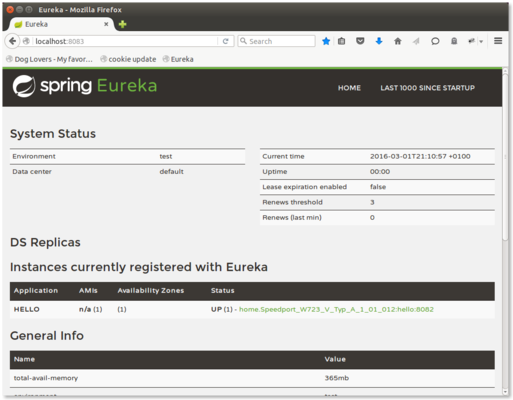This screenshot has width=513, height=400.
Task: Click the DS Replicas heading
Action: (x=45, y=242)
